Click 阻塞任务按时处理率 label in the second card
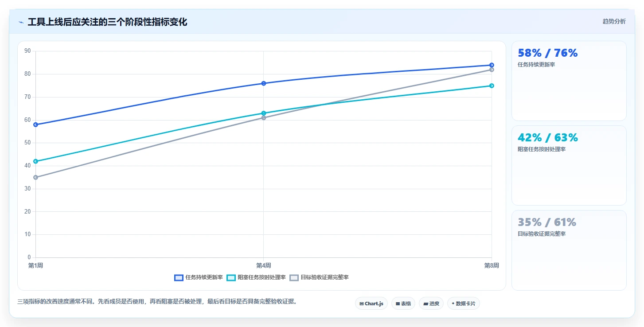Image resolution: width=644 pixels, height=327 pixels. pos(542,149)
